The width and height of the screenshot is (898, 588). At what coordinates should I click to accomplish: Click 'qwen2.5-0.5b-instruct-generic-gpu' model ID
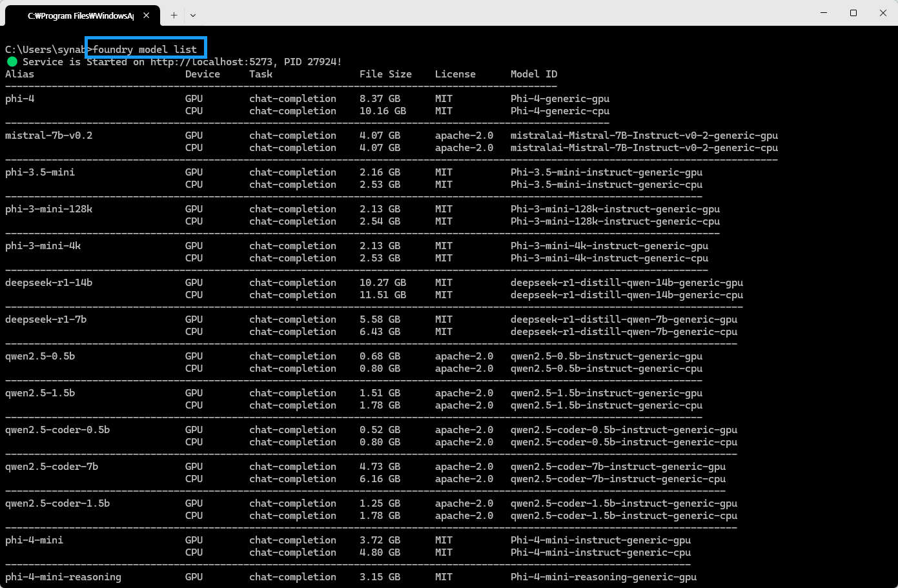point(606,356)
